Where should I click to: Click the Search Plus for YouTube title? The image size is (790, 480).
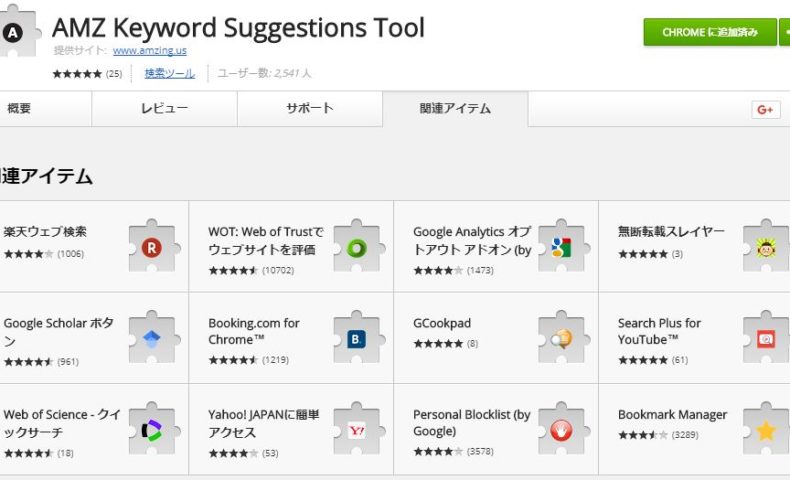click(x=659, y=331)
